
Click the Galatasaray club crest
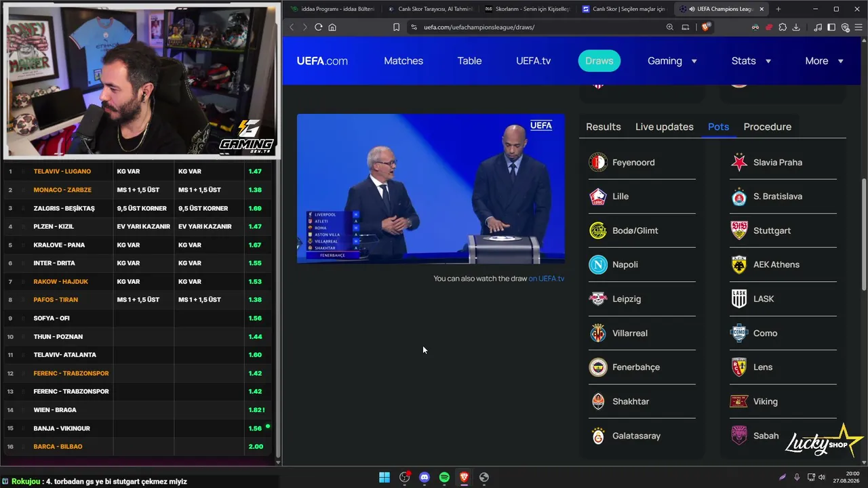598,436
